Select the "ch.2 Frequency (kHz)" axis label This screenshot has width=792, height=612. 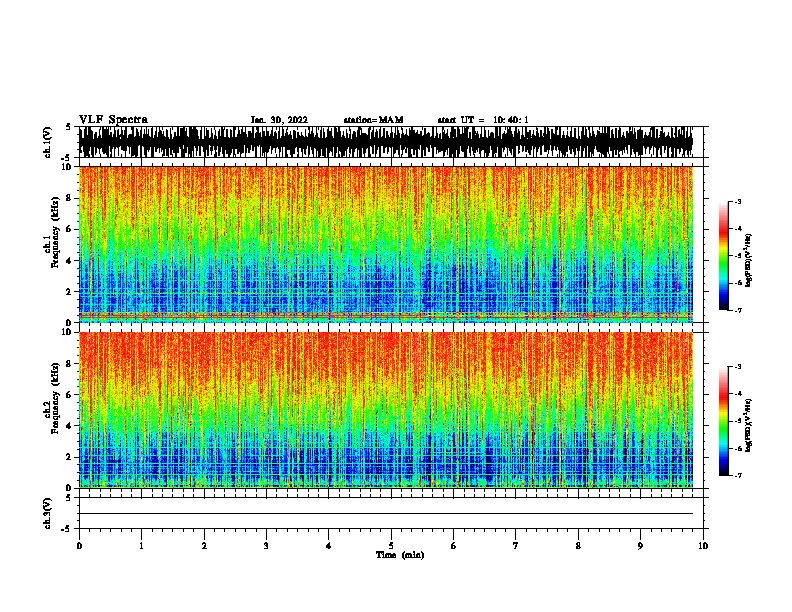click(52, 398)
